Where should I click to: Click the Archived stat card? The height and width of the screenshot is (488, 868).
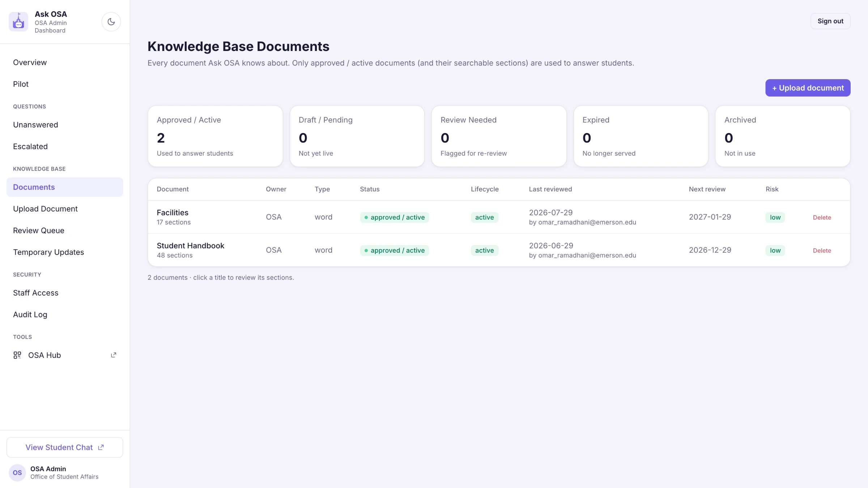[783, 136]
